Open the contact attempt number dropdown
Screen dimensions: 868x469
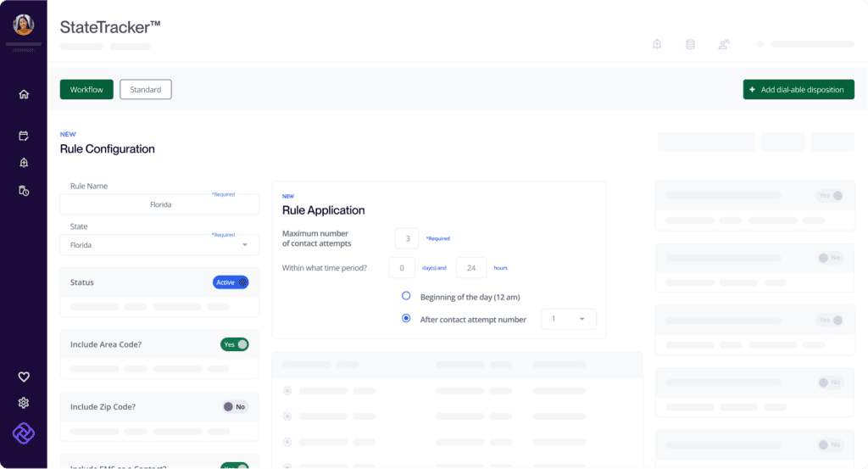click(x=569, y=319)
